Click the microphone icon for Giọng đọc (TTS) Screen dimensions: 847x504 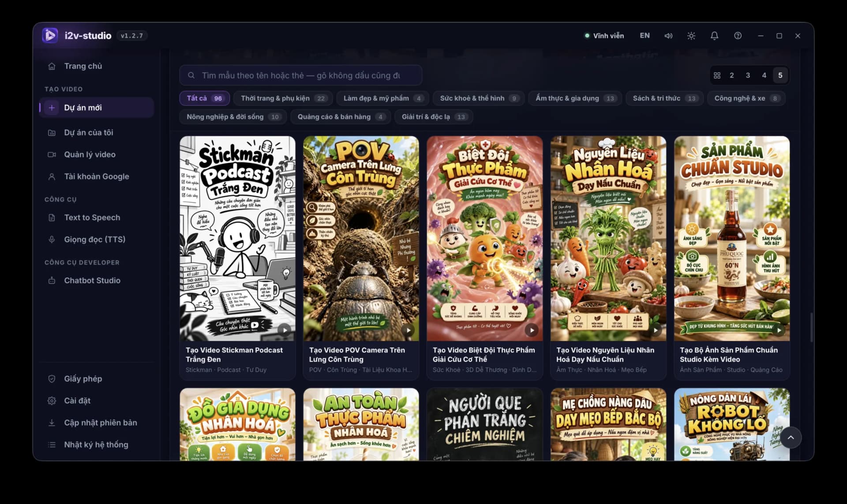click(x=52, y=239)
